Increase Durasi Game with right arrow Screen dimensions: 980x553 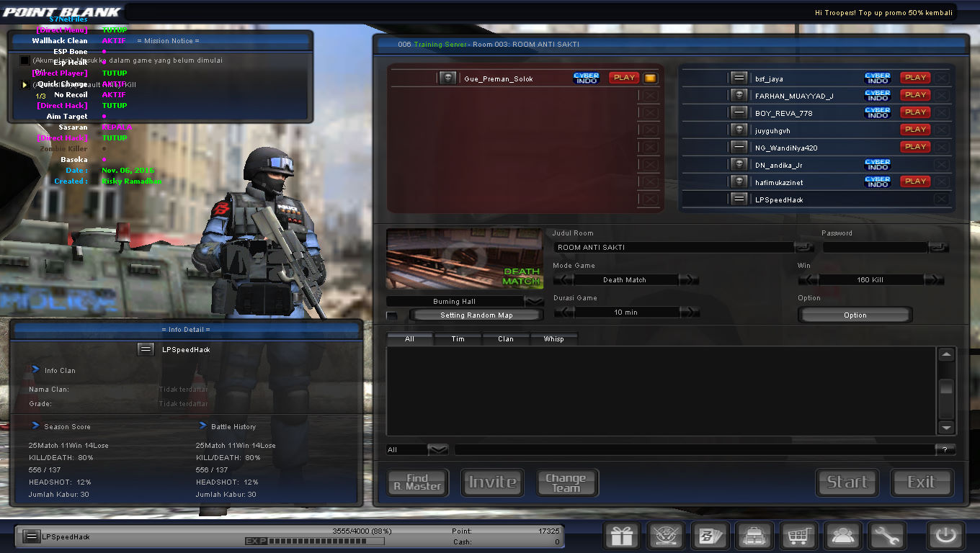pos(690,312)
